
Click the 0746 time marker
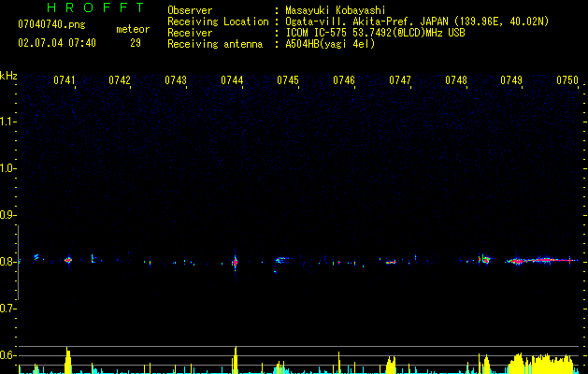(x=344, y=80)
